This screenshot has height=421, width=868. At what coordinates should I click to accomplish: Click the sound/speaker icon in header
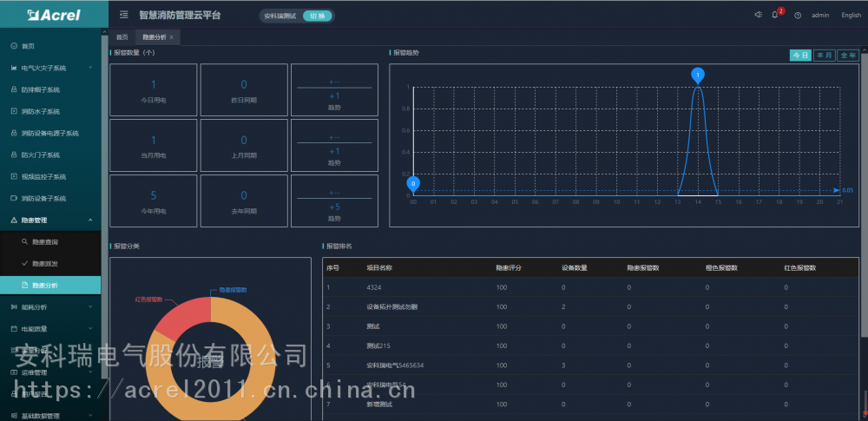758,15
